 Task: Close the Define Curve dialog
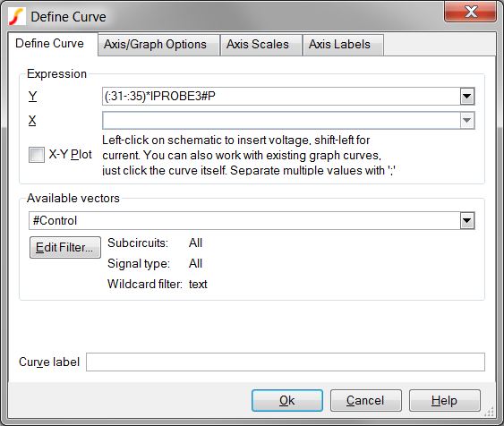coord(470,12)
